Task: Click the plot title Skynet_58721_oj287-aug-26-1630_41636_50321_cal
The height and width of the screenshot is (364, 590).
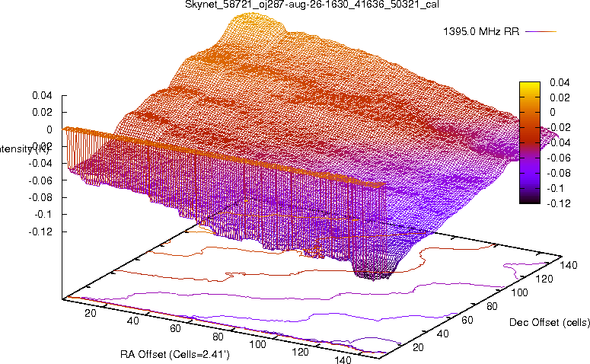Action: [x=312, y=5]
